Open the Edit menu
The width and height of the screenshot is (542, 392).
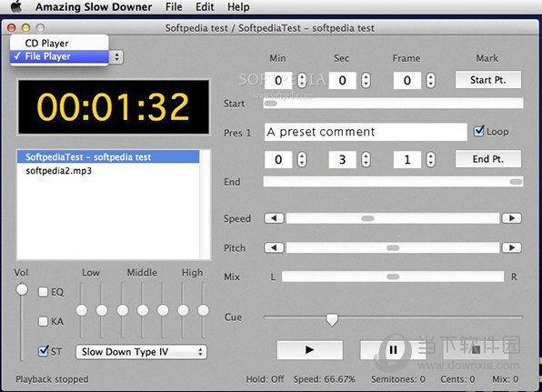tap(205, 7)
